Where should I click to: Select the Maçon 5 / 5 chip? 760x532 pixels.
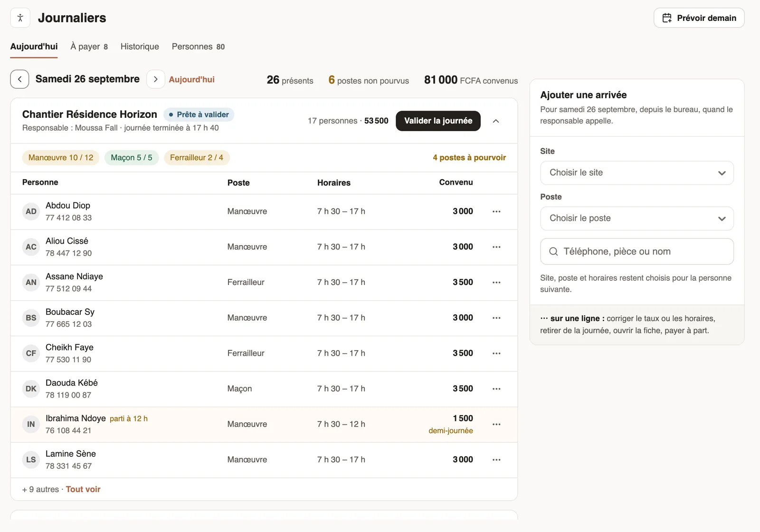[x=132, y=158]
